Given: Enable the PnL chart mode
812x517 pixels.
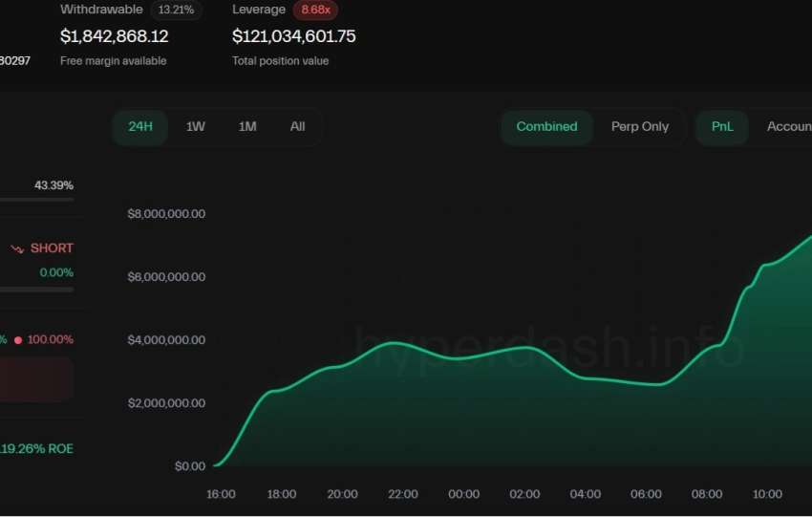Looking at the screenshot, I should pos(722,126).
